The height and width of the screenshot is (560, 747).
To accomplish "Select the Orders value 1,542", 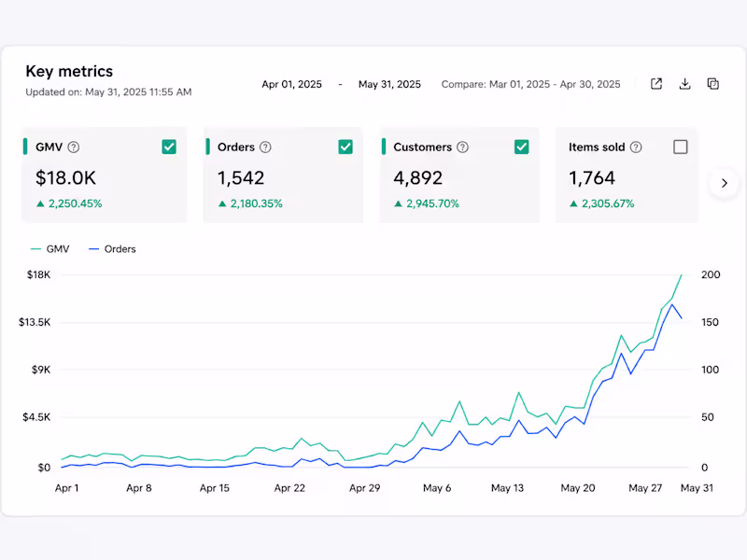I will pos(241,178).
